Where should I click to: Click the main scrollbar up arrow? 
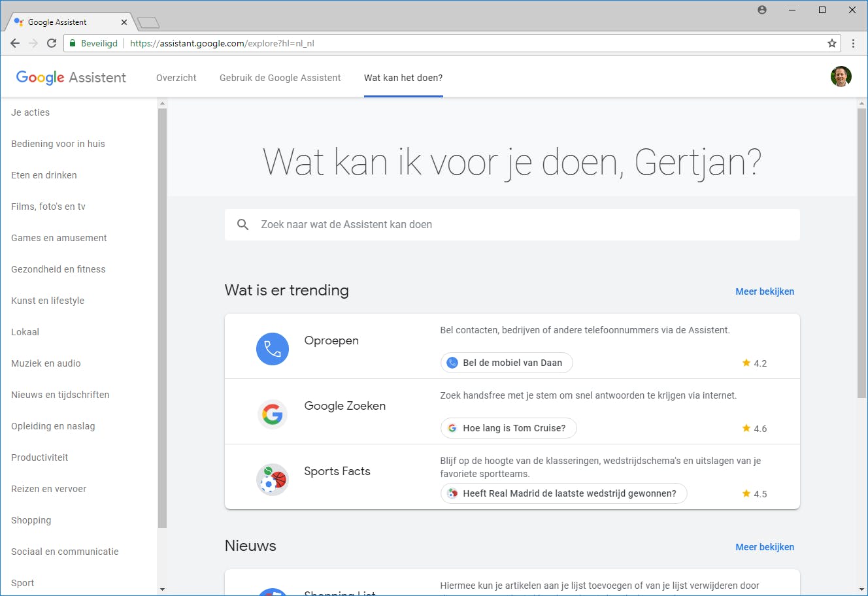862,103
